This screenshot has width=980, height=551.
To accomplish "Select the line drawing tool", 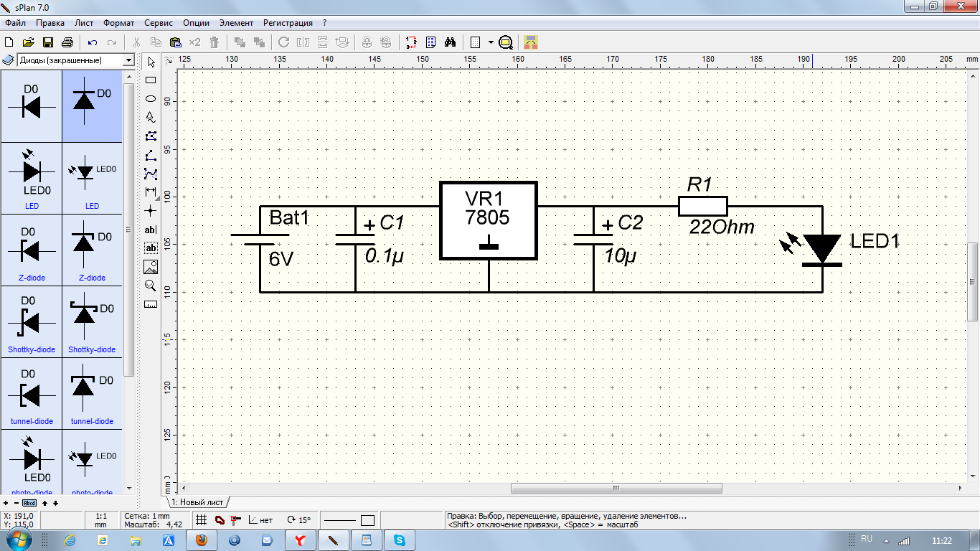I will pyautogui.click(x=151, y=154).
